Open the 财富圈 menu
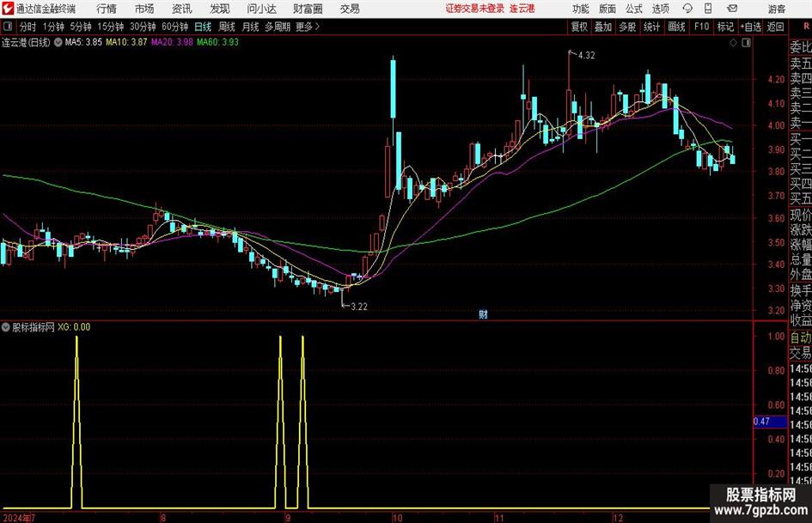This screenshot has width=812, height=523. click(x=308, y=9)
